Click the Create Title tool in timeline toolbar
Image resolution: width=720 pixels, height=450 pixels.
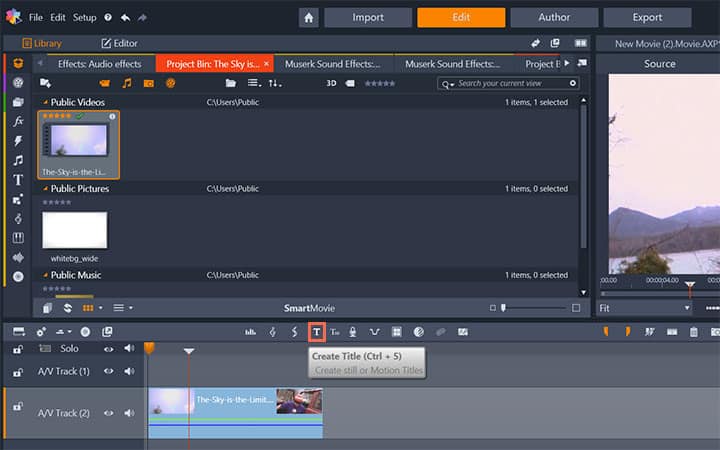click(317, 331)
